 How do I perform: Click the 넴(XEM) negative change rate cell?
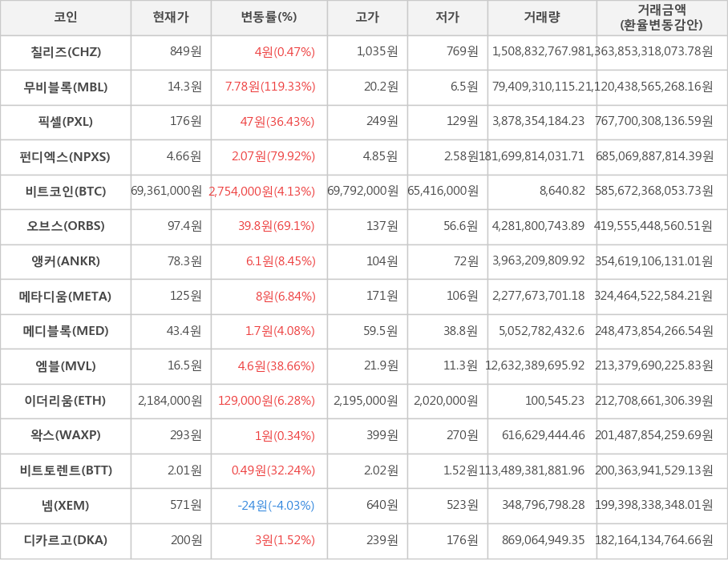[276, 506]
